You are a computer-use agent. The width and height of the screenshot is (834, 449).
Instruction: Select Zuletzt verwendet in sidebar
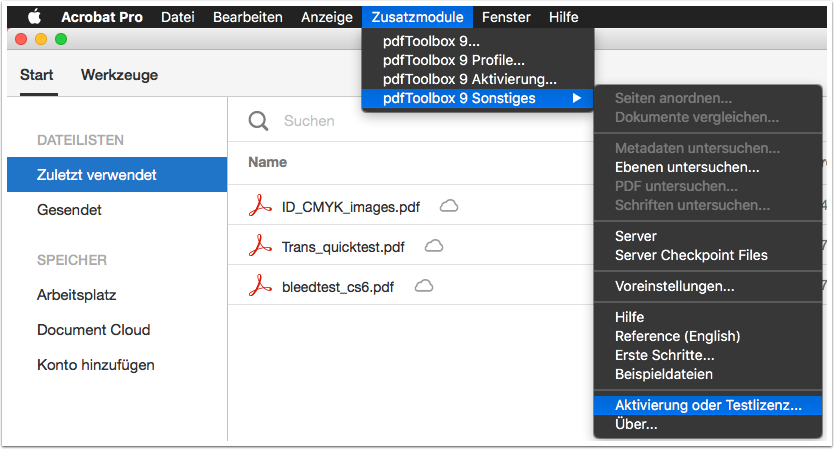117,174
